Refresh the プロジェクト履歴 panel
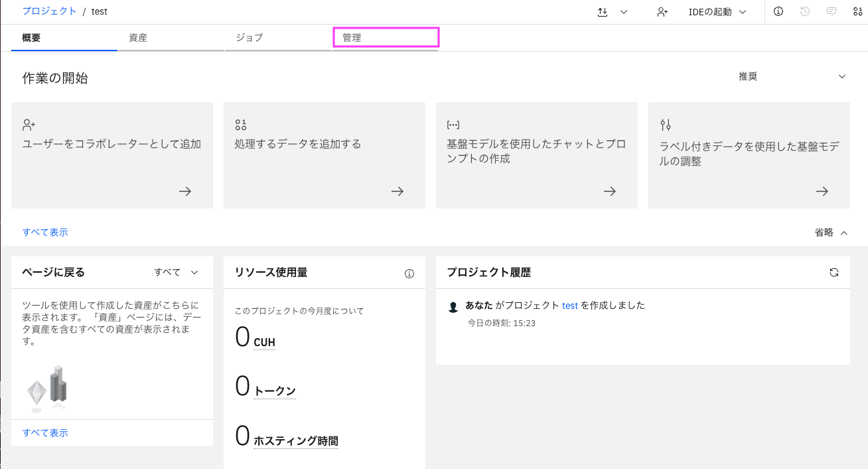 click(x=834, y=272)
